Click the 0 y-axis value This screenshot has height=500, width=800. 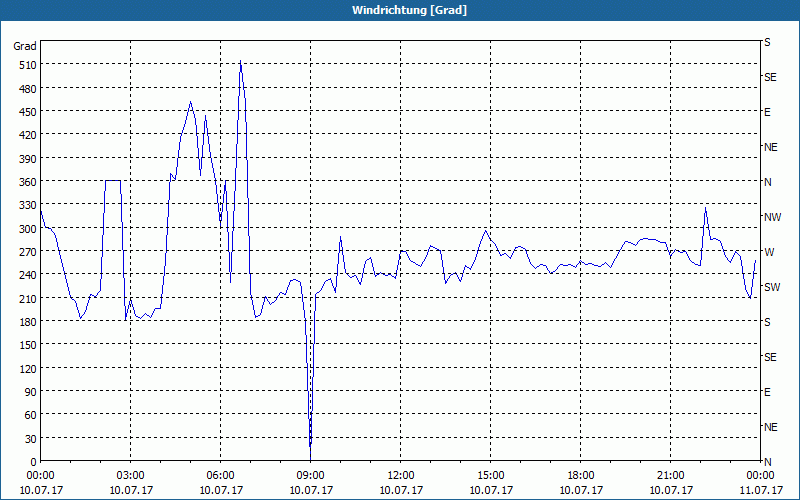coord(34,462)
